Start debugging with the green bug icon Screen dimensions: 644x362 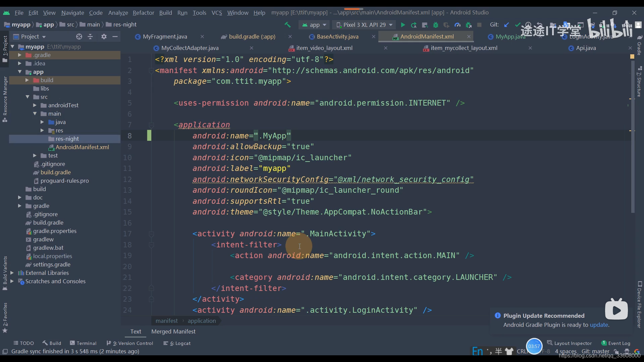pos(436,25)
